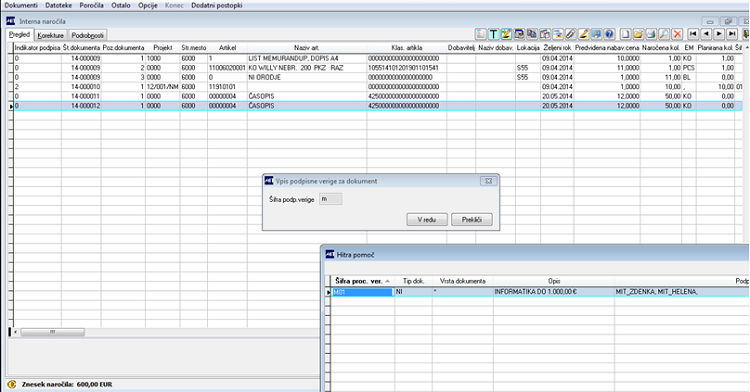
Task: Jump to first record navigation arrow
Action: tap(693, 34)
